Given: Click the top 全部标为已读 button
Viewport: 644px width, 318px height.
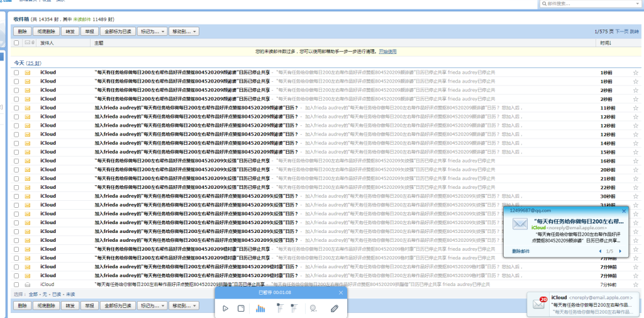Looking at the screenshot, I should (118, 31).
